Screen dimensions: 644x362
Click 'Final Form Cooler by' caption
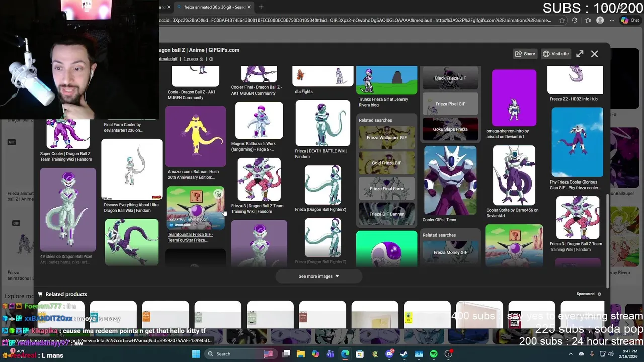click(x=123, y=127)
